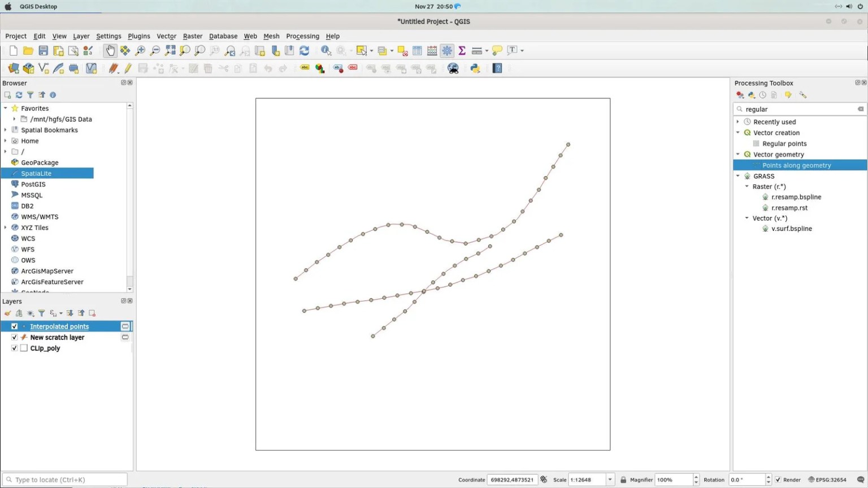Activate Zoom In tool on map toolbar

pyautogui.click(x=140, y=50)
